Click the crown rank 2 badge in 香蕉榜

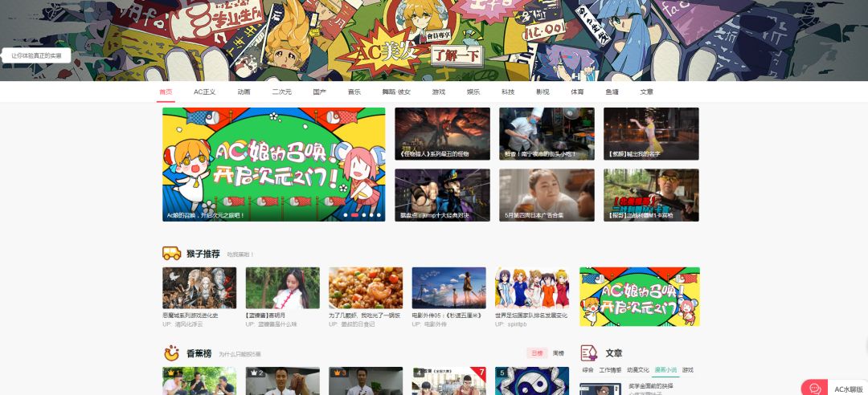(257, 373)
